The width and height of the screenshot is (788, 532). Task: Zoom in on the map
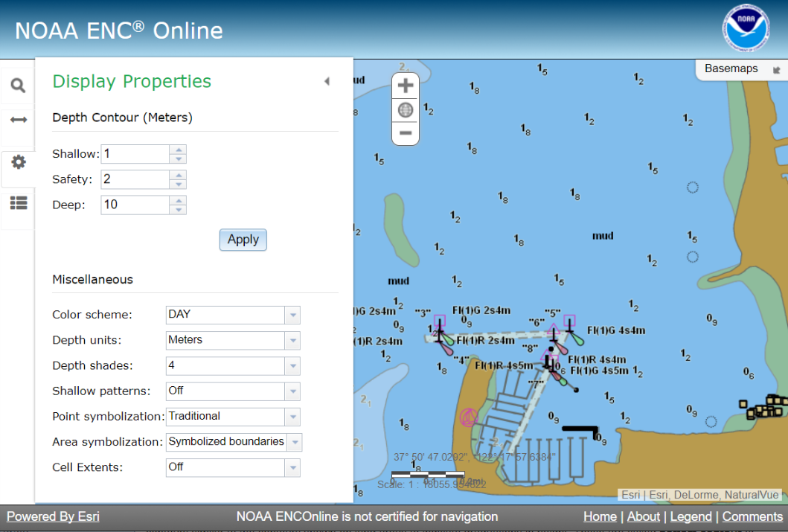tap(406, 86)
